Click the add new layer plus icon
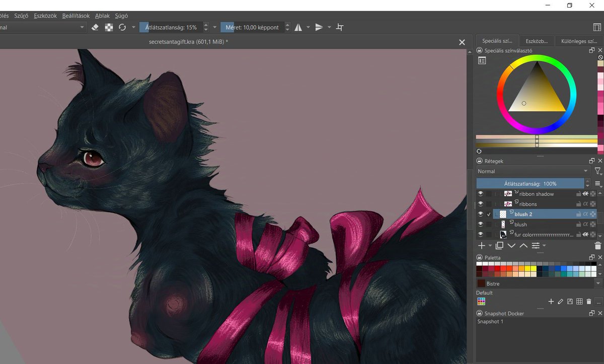Image resolution: width=604 pixels, height=364 pixels. (x=482, y=245)
